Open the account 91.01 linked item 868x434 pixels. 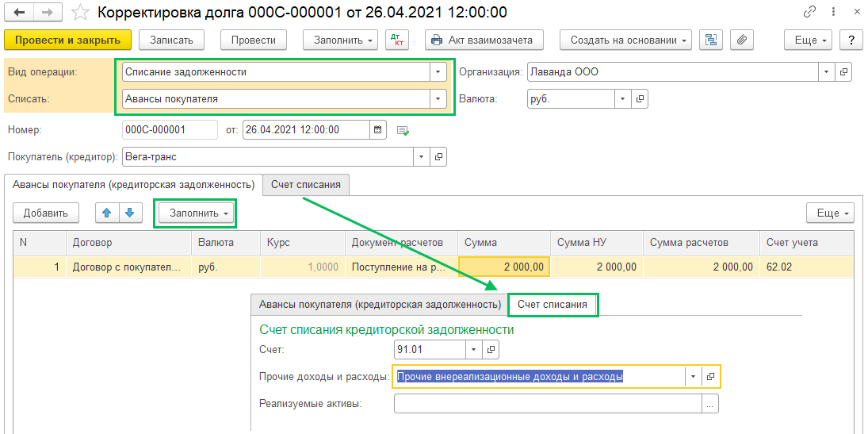click(491, 350)
